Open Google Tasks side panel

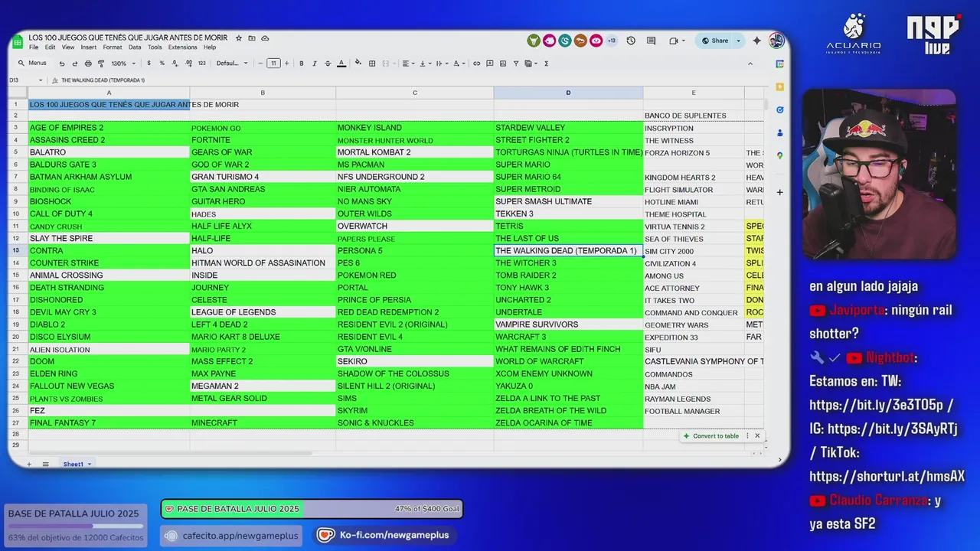tap(779, 109)
